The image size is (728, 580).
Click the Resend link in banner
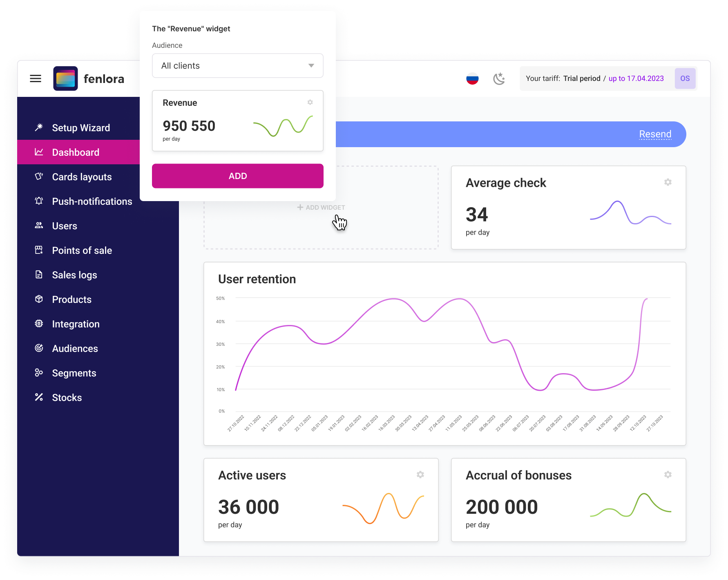click(x=655, y=134)
